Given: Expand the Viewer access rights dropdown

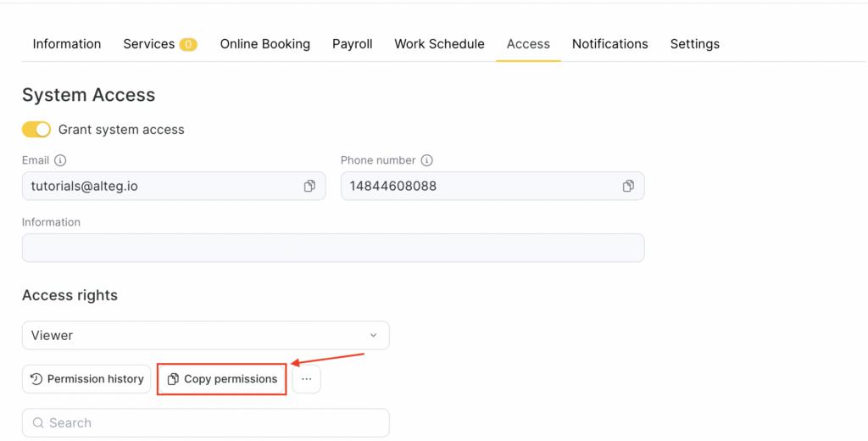Looking at the screenshot, I should [205, 335].
